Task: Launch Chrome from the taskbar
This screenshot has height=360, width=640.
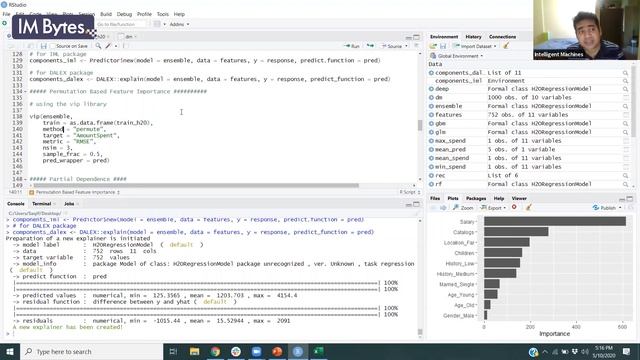Action: (x=215, y=351)
